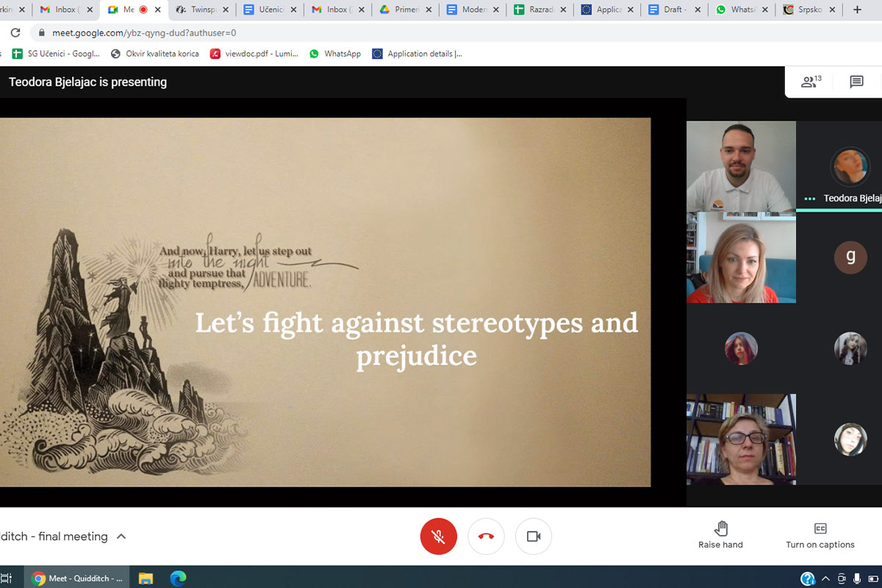Open File Explorer from the taskbar
The width and height of the screenshot is (882, 588).
pos(146,578)
